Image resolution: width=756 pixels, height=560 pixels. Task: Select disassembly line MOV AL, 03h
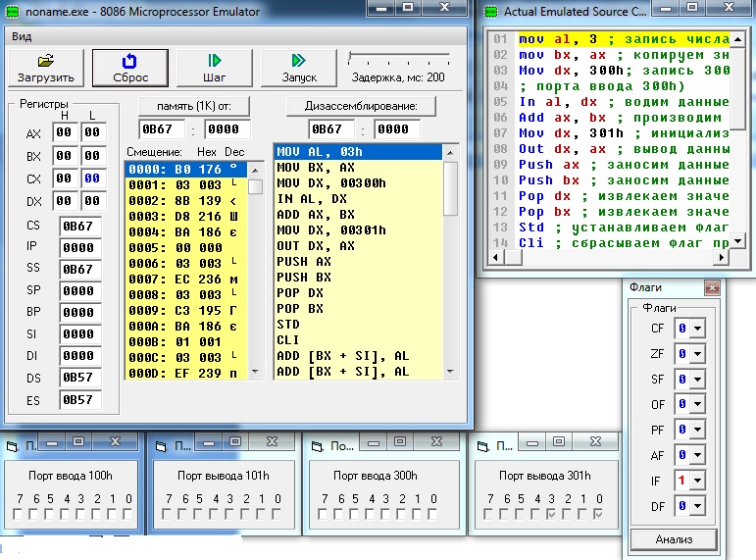(358, 152)
